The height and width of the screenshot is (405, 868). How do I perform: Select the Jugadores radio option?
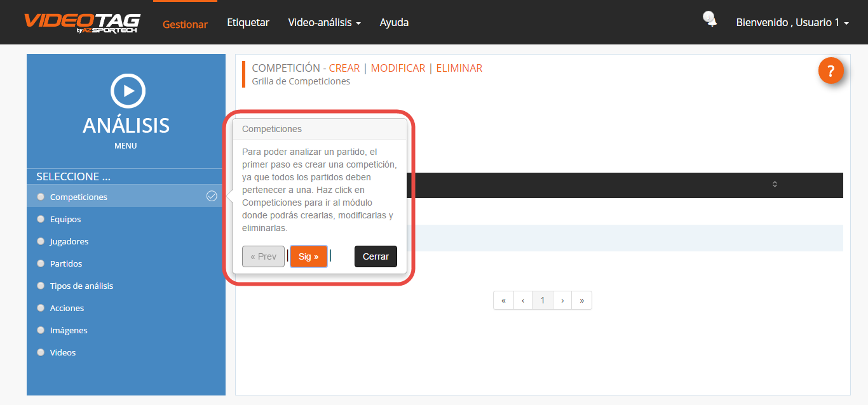click(41, 241)
